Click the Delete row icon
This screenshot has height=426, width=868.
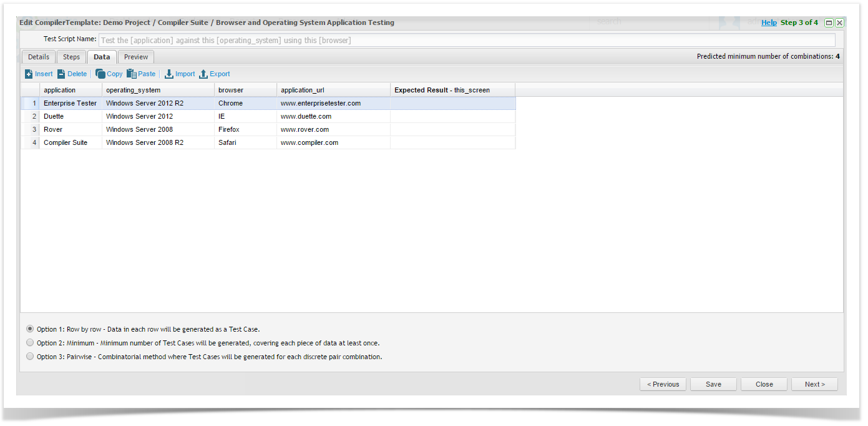(62, 74)
